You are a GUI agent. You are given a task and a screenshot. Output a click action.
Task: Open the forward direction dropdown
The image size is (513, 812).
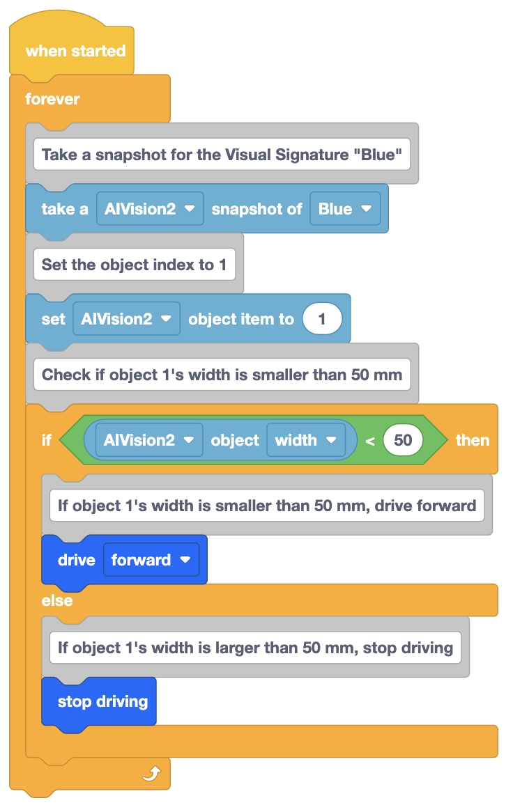pos(151,560)
